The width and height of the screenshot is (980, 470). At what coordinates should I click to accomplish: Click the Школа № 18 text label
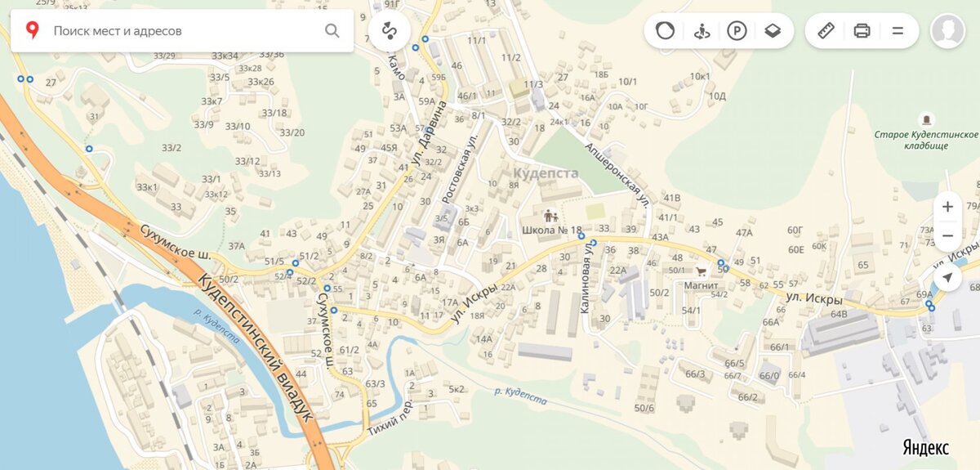551,231
